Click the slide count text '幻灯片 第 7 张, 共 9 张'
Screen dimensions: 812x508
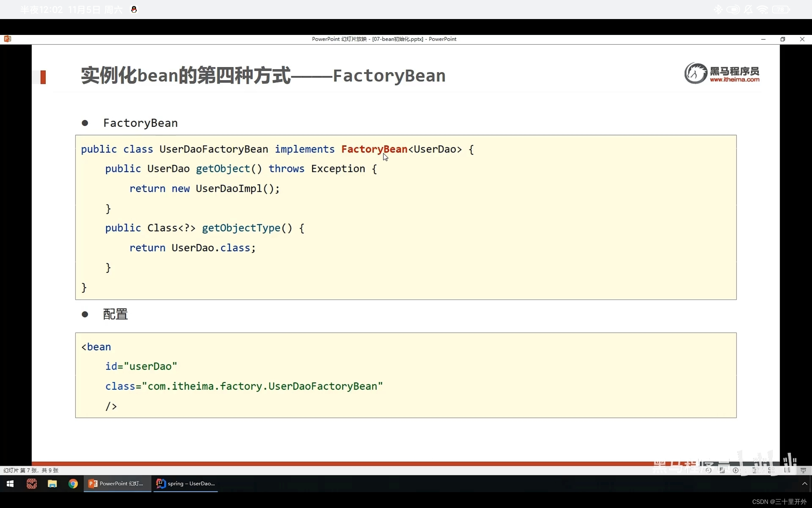coord(31,470)
